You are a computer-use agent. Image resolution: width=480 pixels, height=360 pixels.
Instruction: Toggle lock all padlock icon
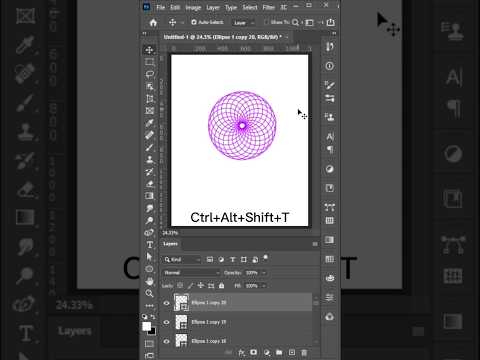(221, 286)
